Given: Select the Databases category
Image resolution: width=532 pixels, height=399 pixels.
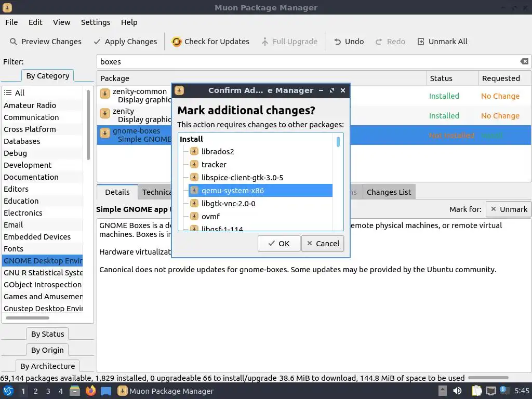Looking at the screenshot, I should (43, 141).
